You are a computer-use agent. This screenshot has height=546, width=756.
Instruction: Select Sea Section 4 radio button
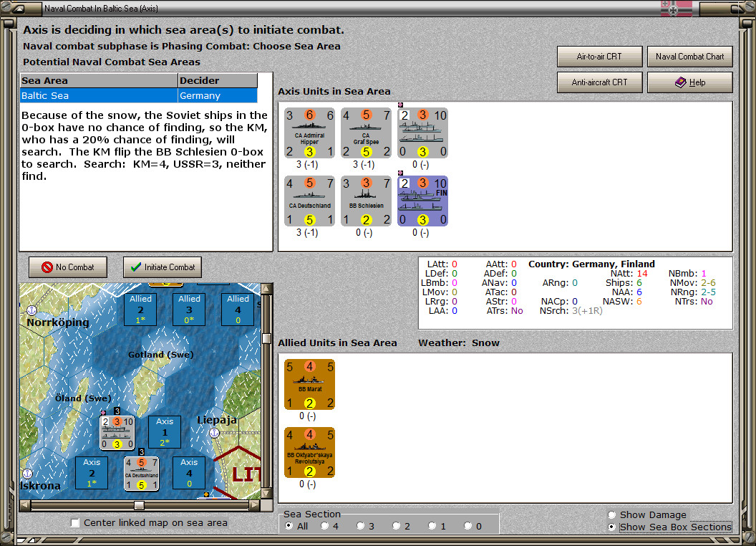(325, 526)
